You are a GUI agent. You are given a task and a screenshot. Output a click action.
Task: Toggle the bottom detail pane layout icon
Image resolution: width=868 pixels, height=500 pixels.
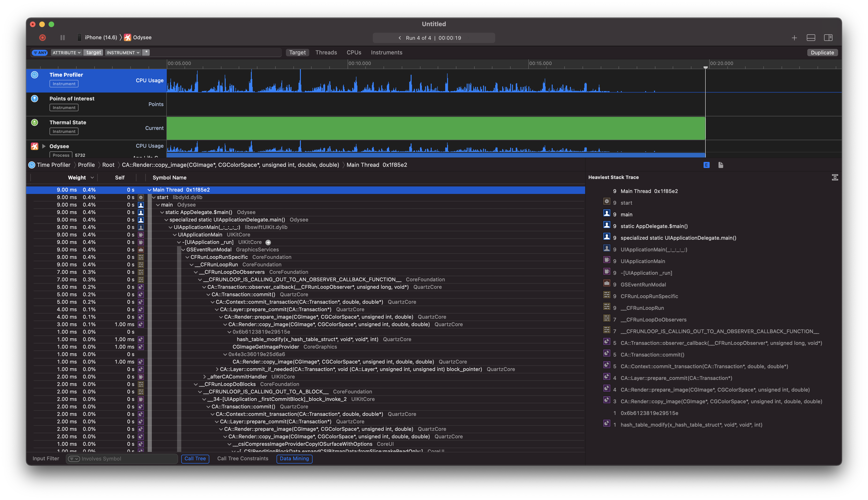[x=811, y=38]
